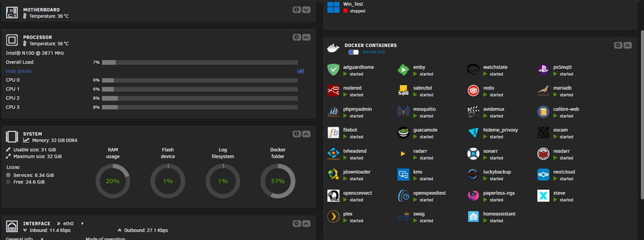Screen dimensions: 644x240
Task: Select the mariadb container icon
Action: point(544,91)
